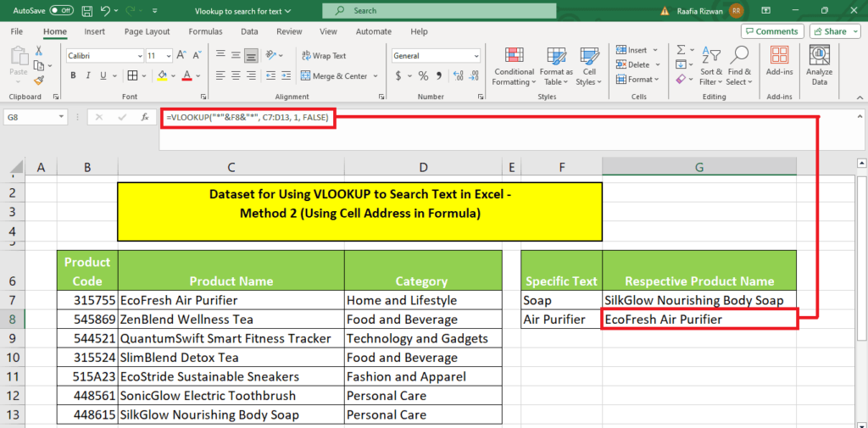Viewport: 868px width, 428px height.
Task: Open Conditional Formatting in Styles group
Action: (514, 66)
